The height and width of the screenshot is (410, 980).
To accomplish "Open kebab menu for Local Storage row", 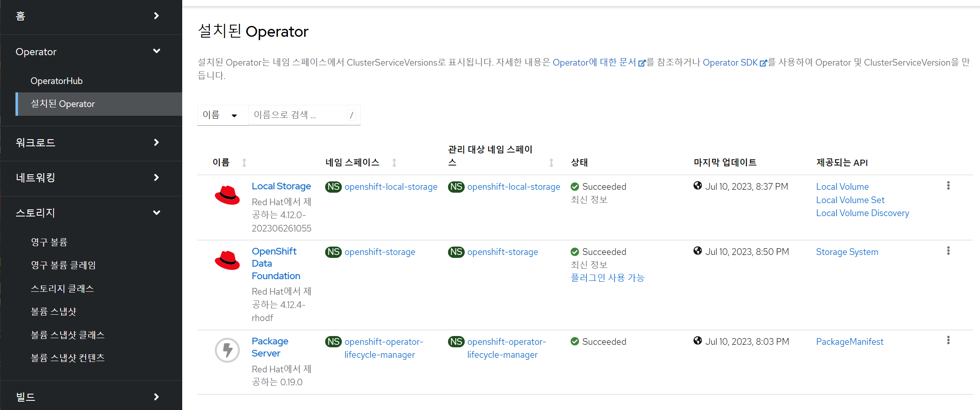I will coord(948,186).
